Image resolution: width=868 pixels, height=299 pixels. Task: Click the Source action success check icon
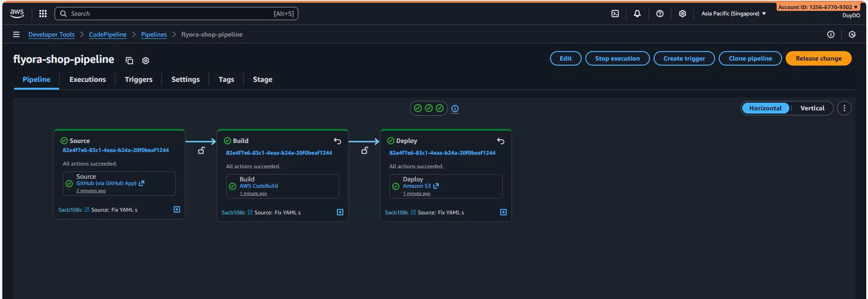(x=69, y=184)
